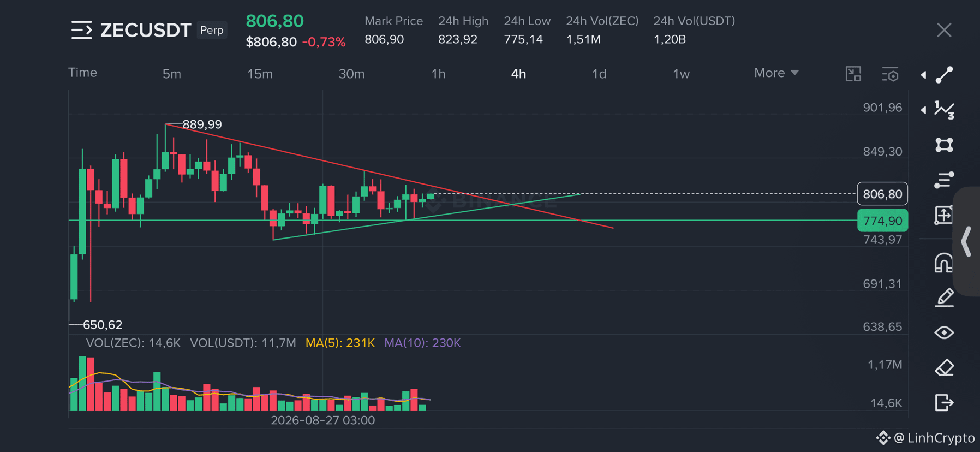Viewport: 980px width, 452px height.
Task: Click the 638,65 price axis label
Action: (882, 327)
